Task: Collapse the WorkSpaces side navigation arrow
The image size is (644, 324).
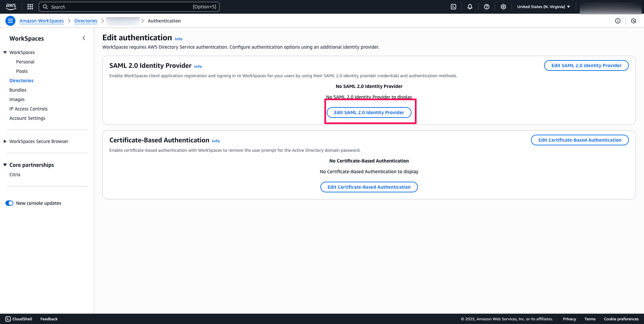Action: pyautogui.click(x=84, y=38)
